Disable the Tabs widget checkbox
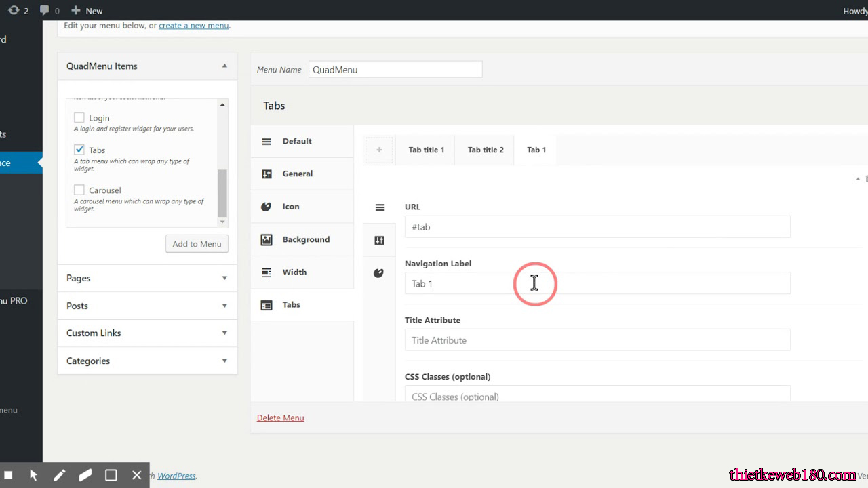 click(79, 149)
